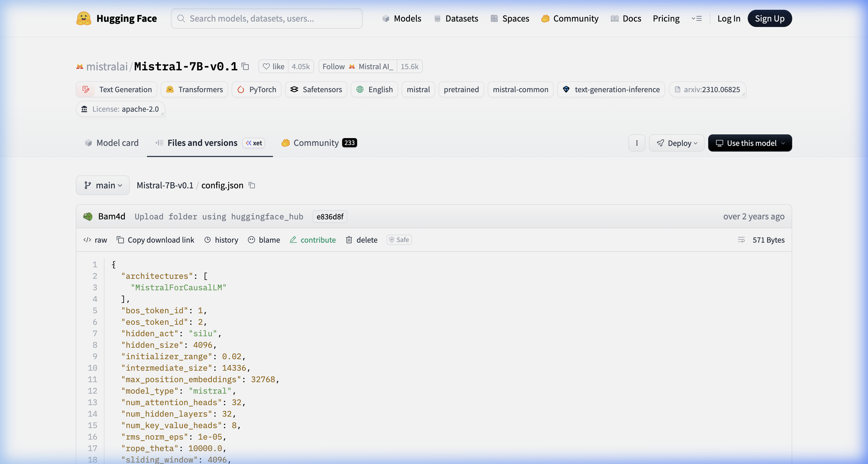View blame for config.json
Image resolution: width=868 pixels, height=464 pixels.
point(264,240)
